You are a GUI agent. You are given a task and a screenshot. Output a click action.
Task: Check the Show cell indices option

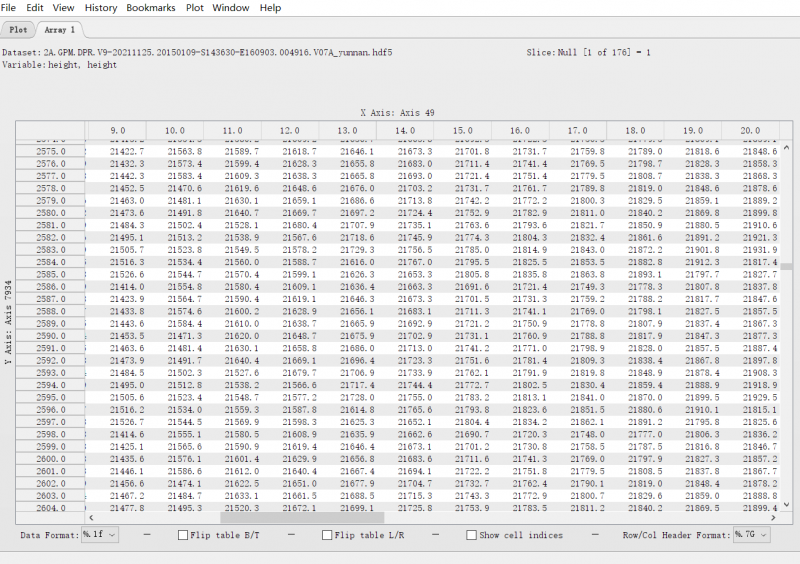[471, 535]
